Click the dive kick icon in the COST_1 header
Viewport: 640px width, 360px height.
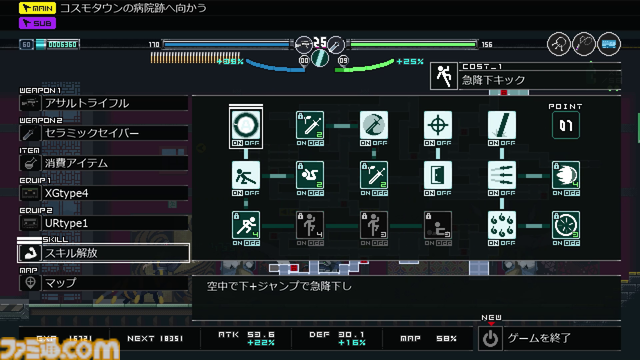click(444, 76)
